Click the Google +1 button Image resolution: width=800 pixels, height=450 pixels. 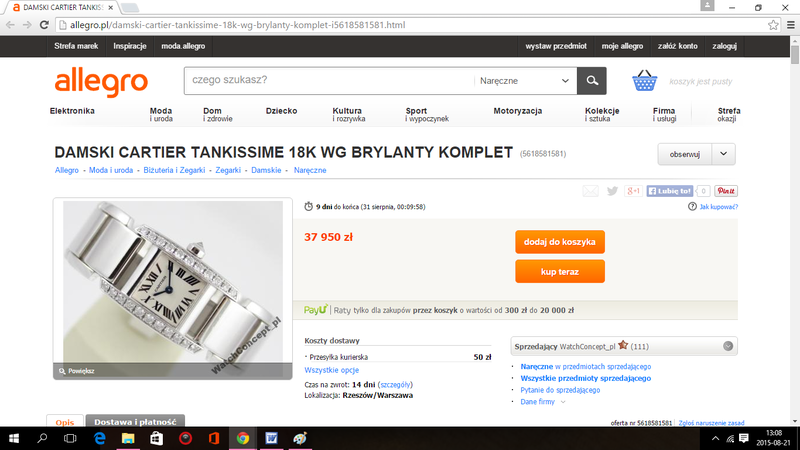[x=633, y=191]
